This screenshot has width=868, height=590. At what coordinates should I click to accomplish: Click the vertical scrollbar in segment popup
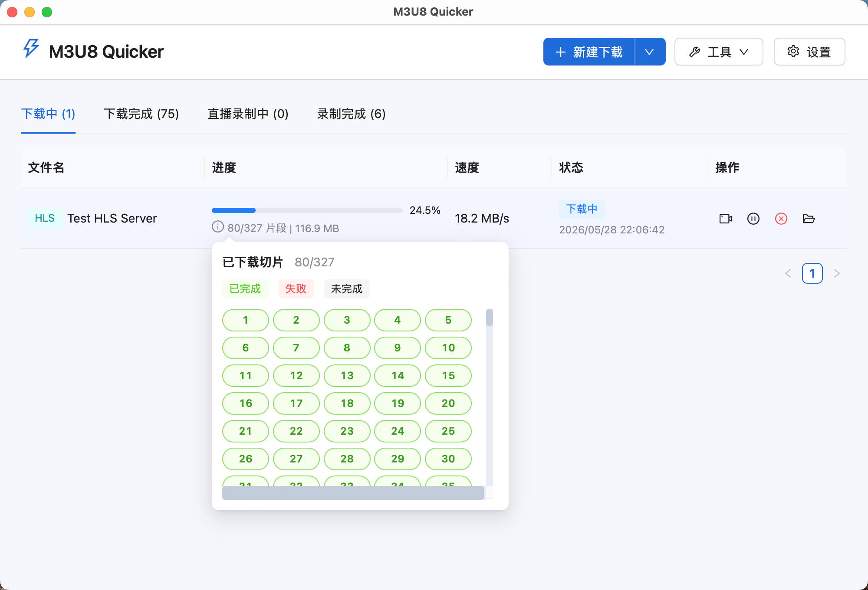click(490, 318)
